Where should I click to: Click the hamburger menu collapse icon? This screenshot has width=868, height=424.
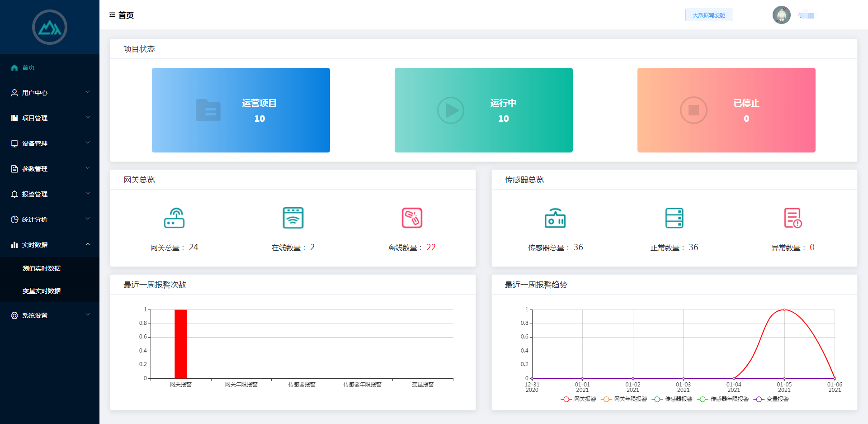point(112,15)
